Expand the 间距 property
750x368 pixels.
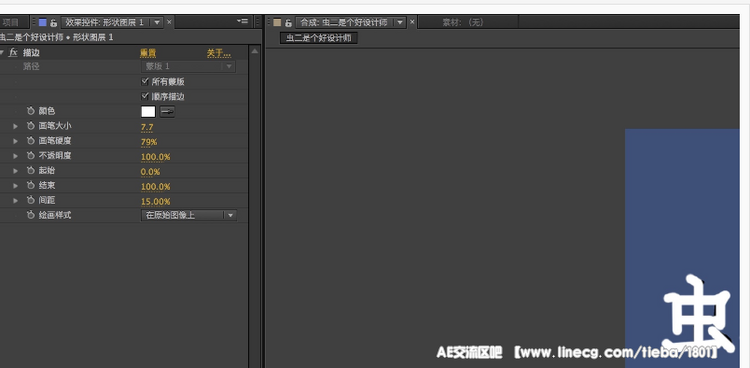coord(15,201)
